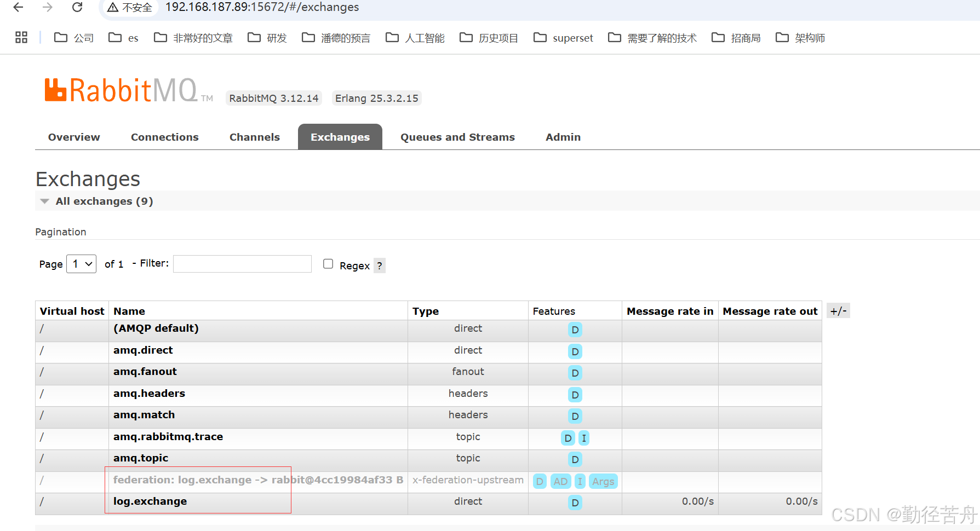Screen dimensions: 980x531
Task: Open the amq.topic exchange link
Action: [140, 458]
